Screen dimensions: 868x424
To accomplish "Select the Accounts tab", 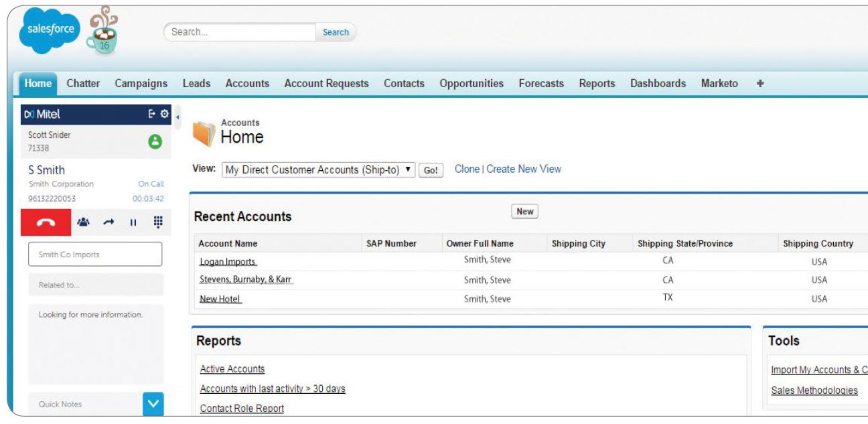I will [248, 84].
